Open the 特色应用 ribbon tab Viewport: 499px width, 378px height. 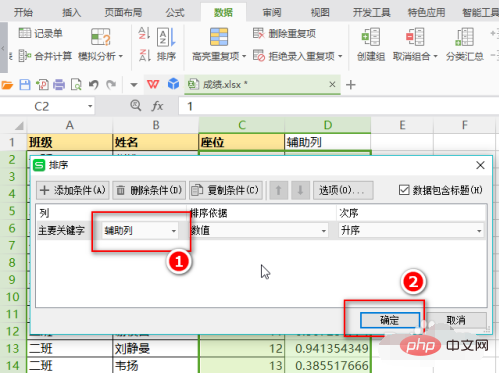point(426,13)
